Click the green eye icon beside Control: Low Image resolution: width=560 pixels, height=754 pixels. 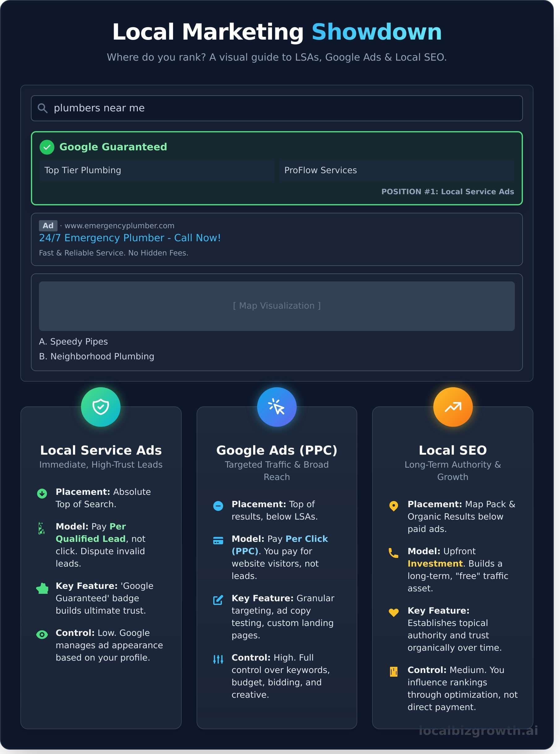[x=42, y=634]
